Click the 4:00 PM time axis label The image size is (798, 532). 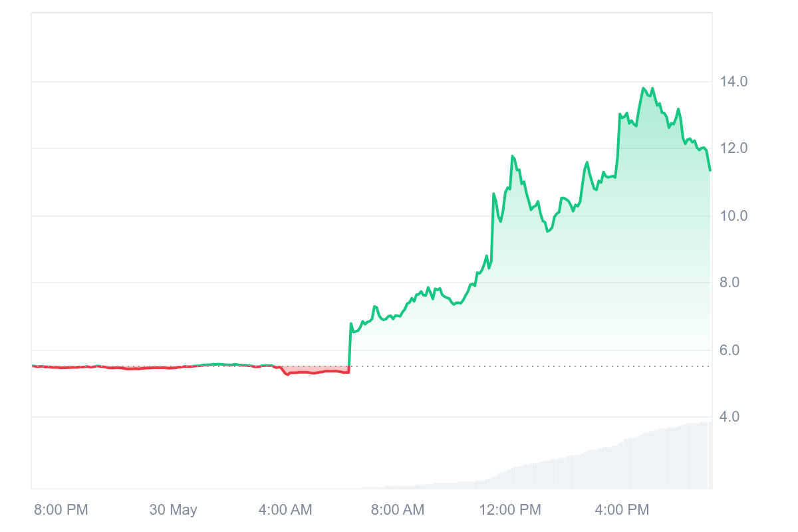point(622,510)
